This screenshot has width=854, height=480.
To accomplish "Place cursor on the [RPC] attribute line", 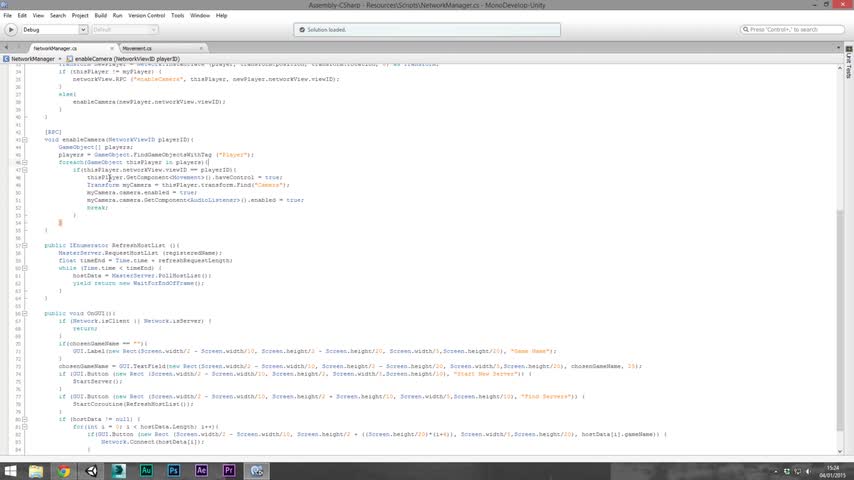I will click(x=53, y=132).
